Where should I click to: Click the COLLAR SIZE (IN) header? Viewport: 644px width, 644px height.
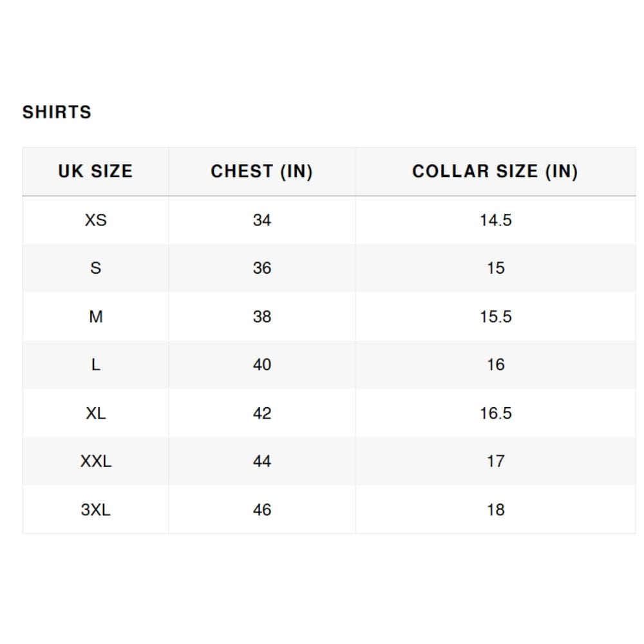(495, 171)
